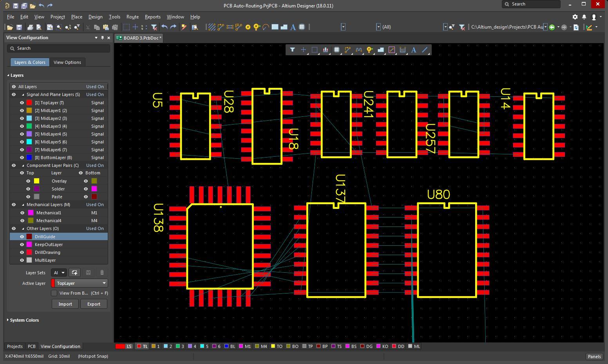Collapse the Other Layers group
Screen dimensions: 608x364
tap(23, 228)
